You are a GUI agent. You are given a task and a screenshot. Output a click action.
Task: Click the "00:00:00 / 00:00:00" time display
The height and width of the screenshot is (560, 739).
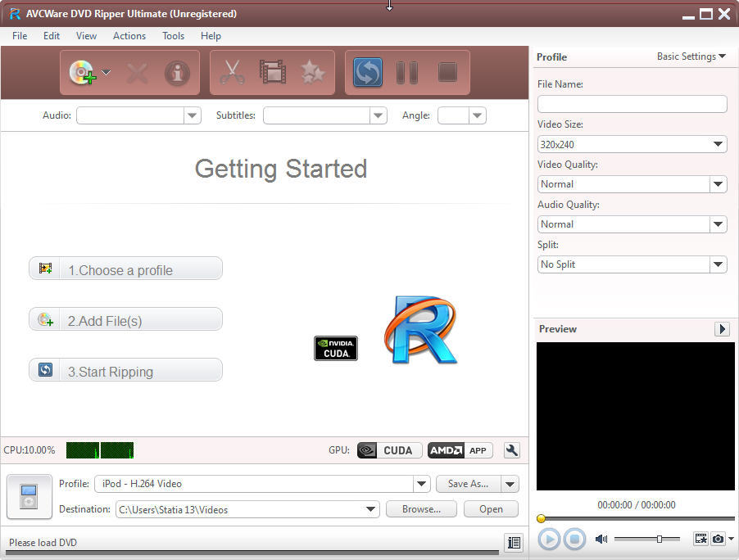637,505
